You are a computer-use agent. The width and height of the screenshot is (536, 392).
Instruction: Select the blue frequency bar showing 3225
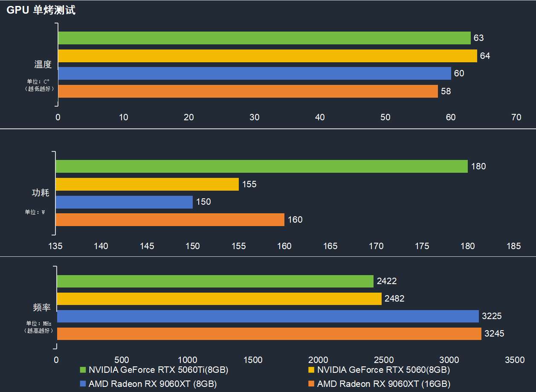point(267,317)
